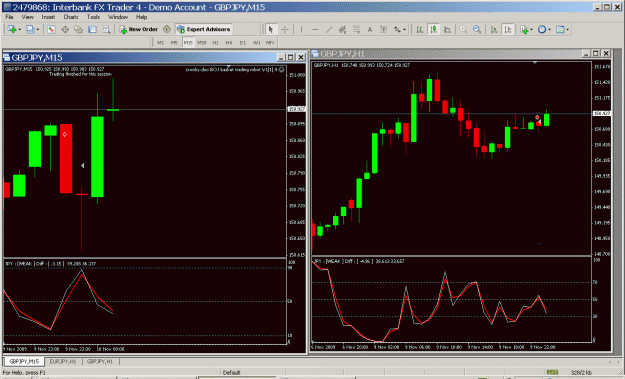Switch timeframe to D1
The height and width of the screenshot is (379, 625).
pyautogui.click(x=243, y=42)
